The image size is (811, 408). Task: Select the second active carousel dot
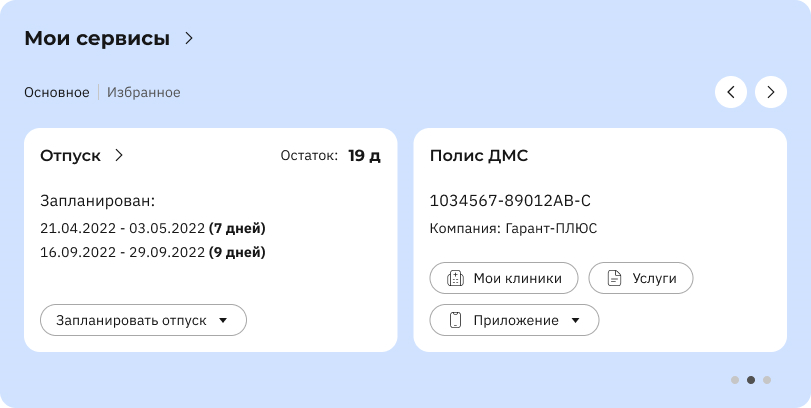pyautogui.click(x=750, y=380)
